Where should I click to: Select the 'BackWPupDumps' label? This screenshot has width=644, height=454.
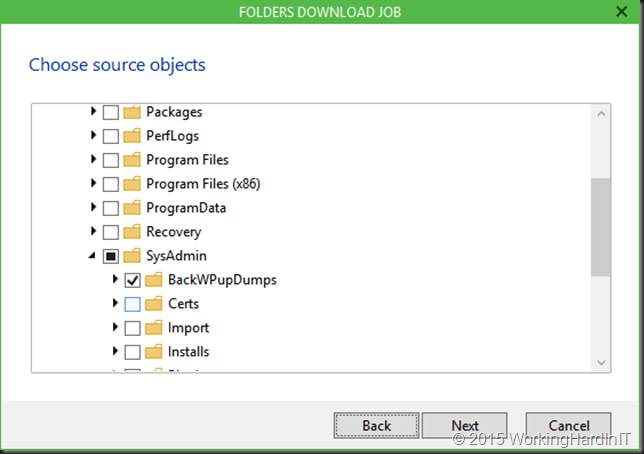(222, 280)
